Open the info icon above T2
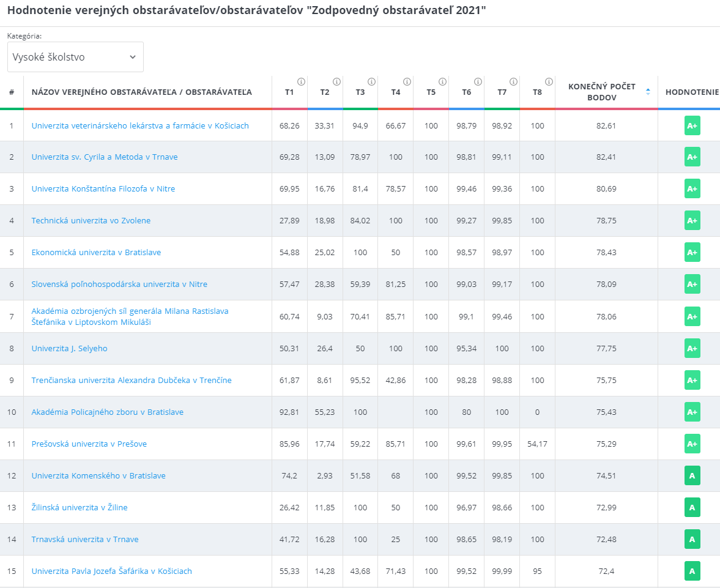Screen dimensions: 720x588 point(336,82)
